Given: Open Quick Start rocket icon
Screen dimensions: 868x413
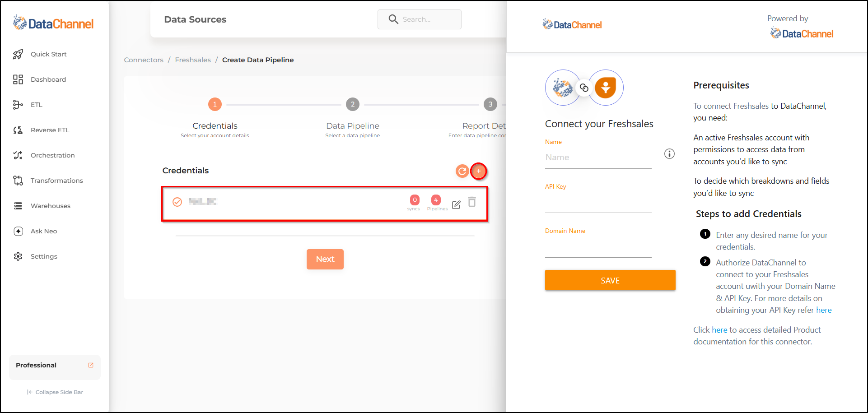Looking at the screenshot, I should pos(18,54).
